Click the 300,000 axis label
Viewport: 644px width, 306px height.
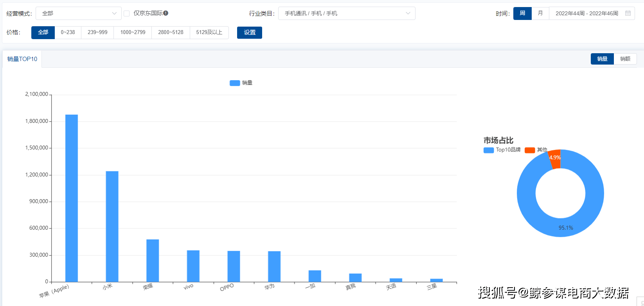[39, 255]
